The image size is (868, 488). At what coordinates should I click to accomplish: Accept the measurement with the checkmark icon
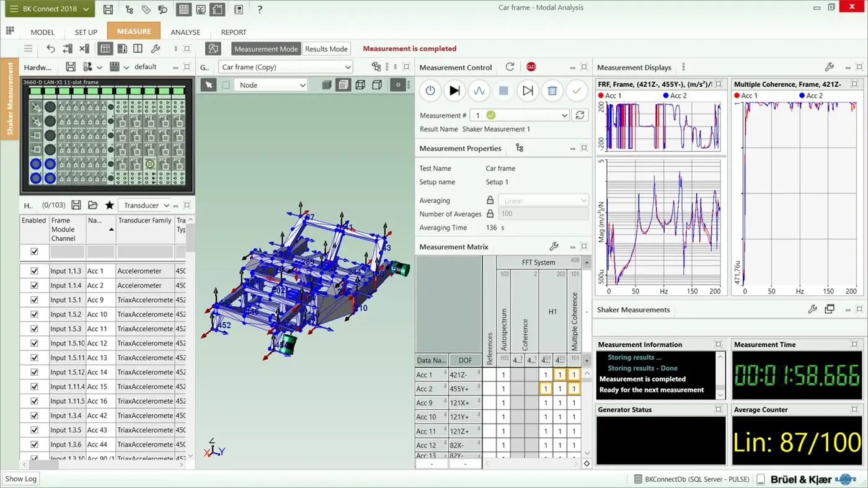[x=577, y=91]
